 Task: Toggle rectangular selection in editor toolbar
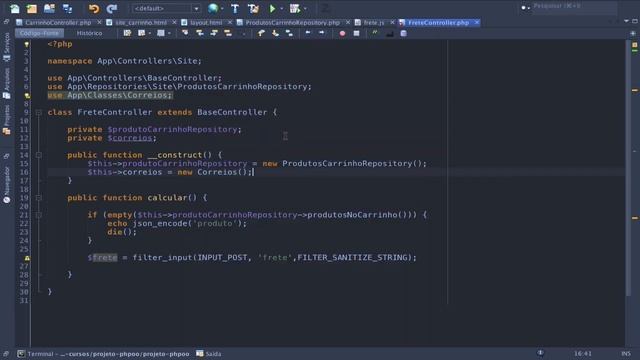pyautogui.click(x=244, y=33)
